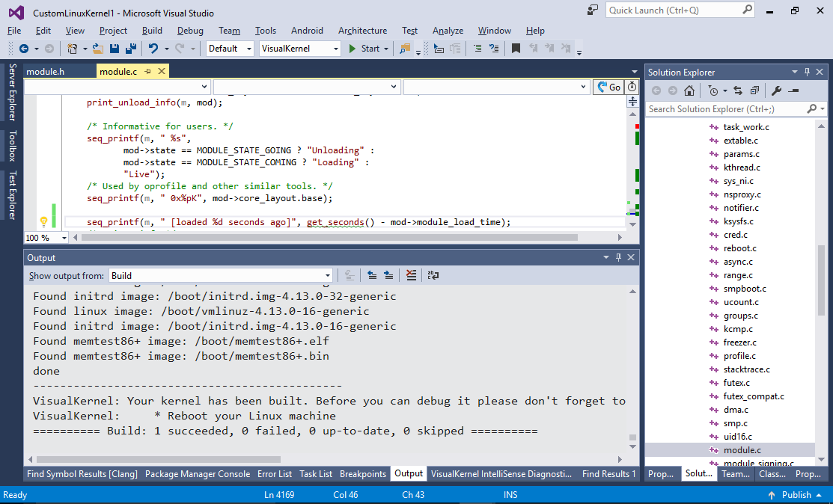Open the Solution Explorer window options dropdown
The height and width of the screenshot is (504, 833).
(795, 72)
